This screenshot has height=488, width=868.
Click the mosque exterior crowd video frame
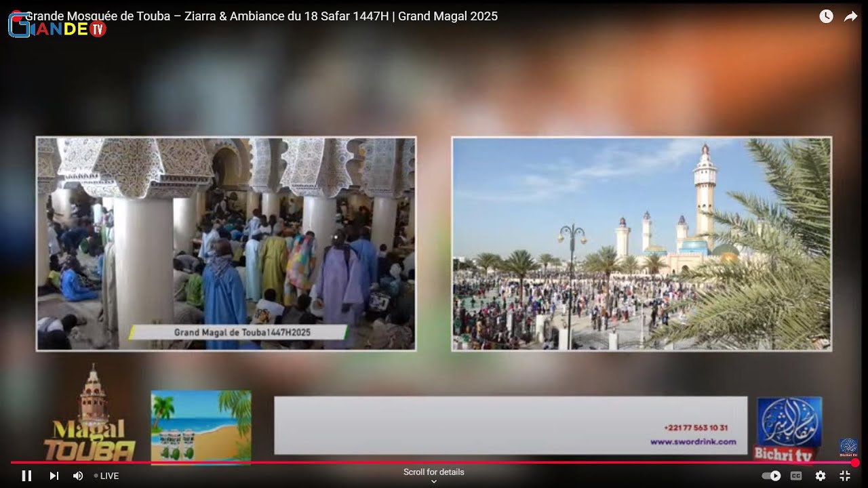[x=642, y=244]
